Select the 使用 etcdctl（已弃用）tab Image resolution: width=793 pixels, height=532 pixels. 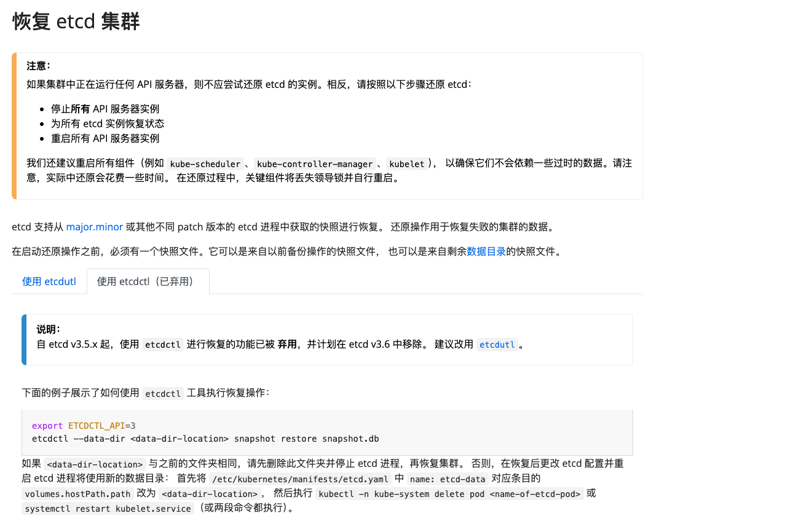[148, 281]
